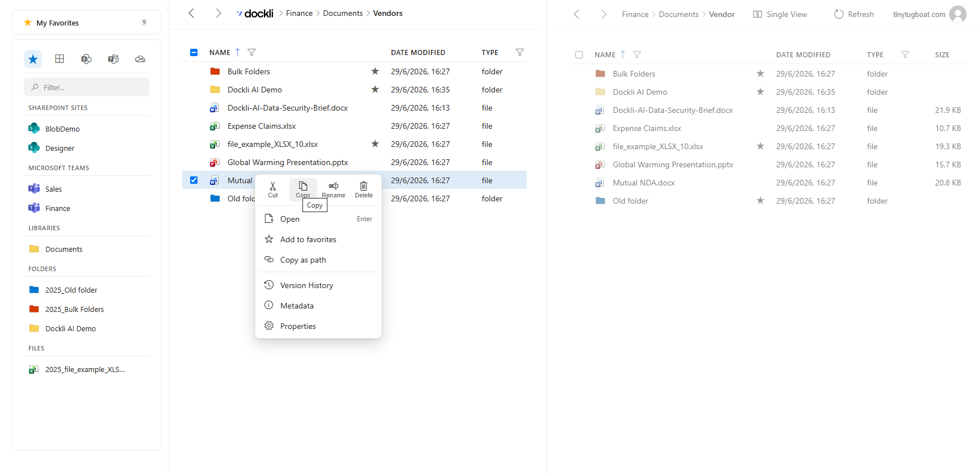The image size is (980, 473).
Task: Choose Add to favorites in context menu
Action: pos(318,239)
